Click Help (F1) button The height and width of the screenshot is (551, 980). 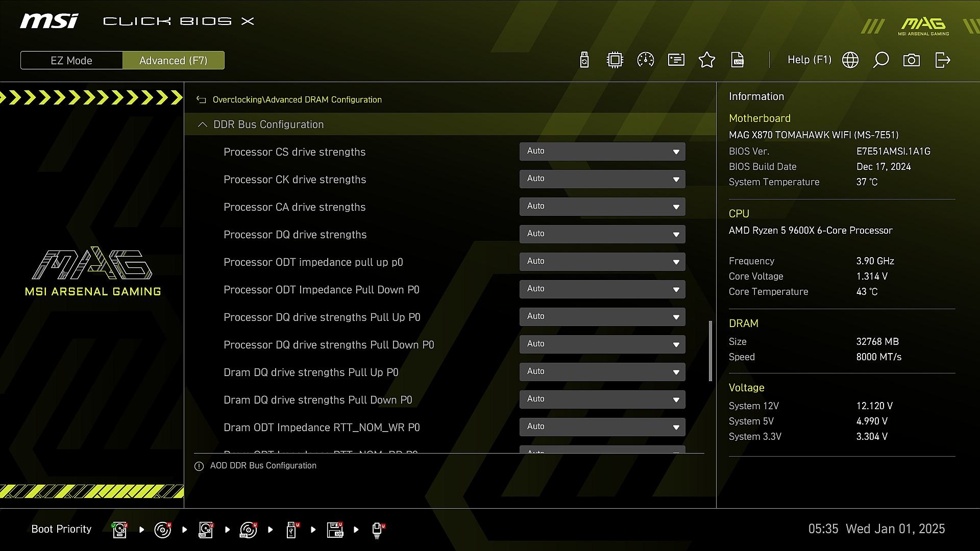pos(809,60)
